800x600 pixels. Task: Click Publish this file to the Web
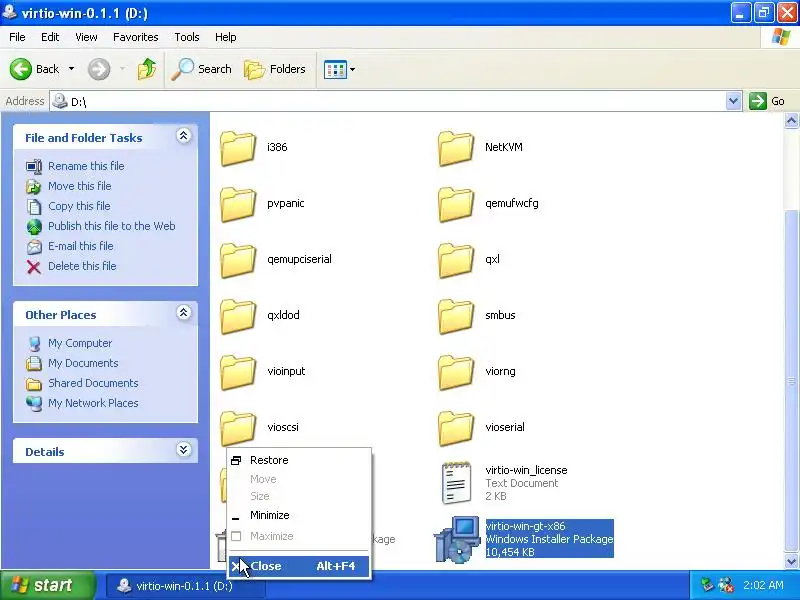(111, 226)
